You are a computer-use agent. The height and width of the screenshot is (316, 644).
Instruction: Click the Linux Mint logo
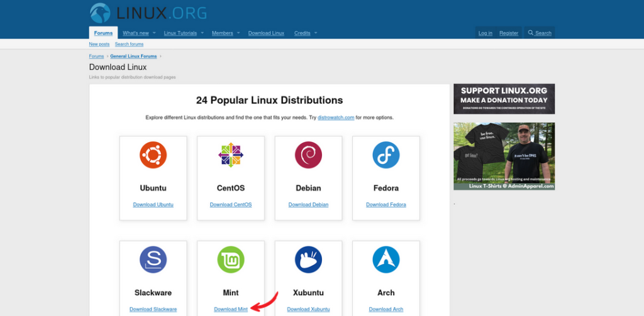point(231,259)
